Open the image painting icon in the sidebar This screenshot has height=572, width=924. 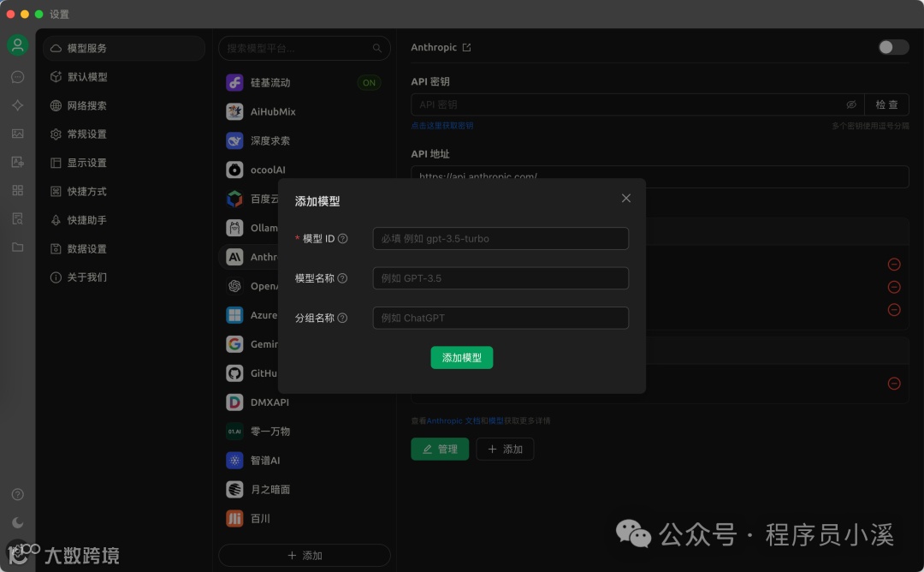(x=18, y=134)
